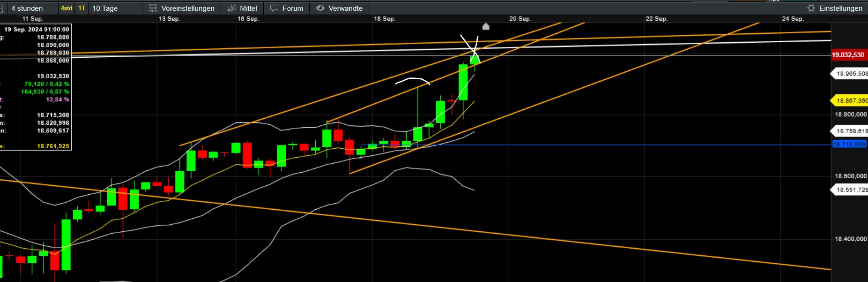Click the 18.400,000 price axis label

coord(851,239)
